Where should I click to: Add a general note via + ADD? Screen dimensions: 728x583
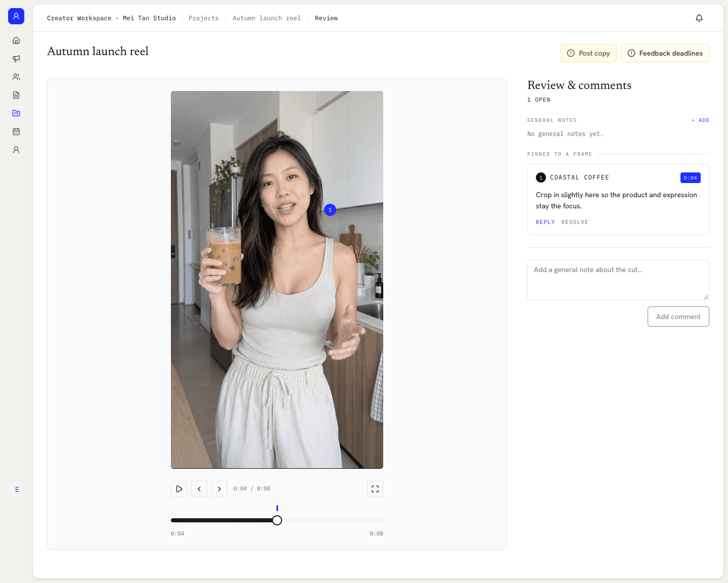tap(700, 120)
